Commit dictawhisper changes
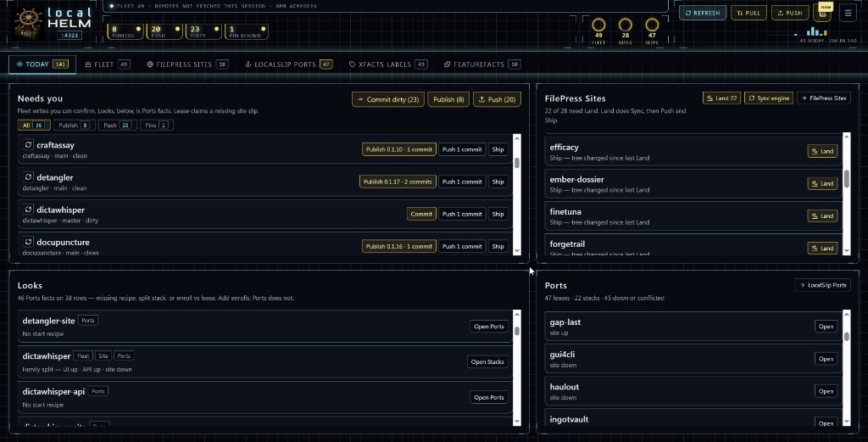Viewport: 868px width, 442px height. click(x=421, y=214)
